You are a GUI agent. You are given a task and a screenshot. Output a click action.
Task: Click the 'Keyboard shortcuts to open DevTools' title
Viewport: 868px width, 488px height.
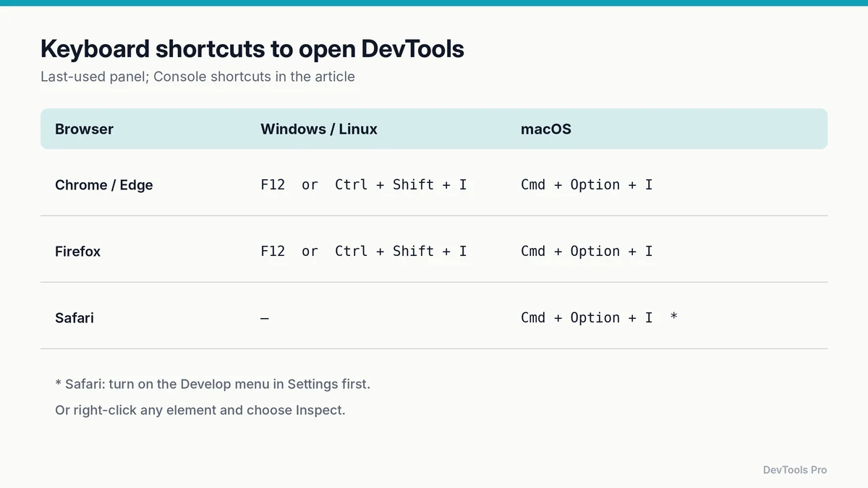[x=252, y=48]
